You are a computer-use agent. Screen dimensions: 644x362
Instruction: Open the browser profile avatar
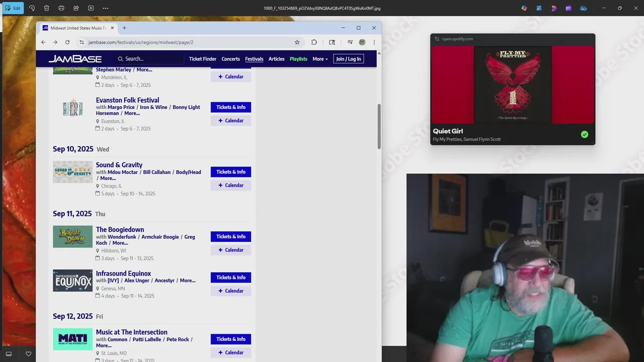(362, 42)
